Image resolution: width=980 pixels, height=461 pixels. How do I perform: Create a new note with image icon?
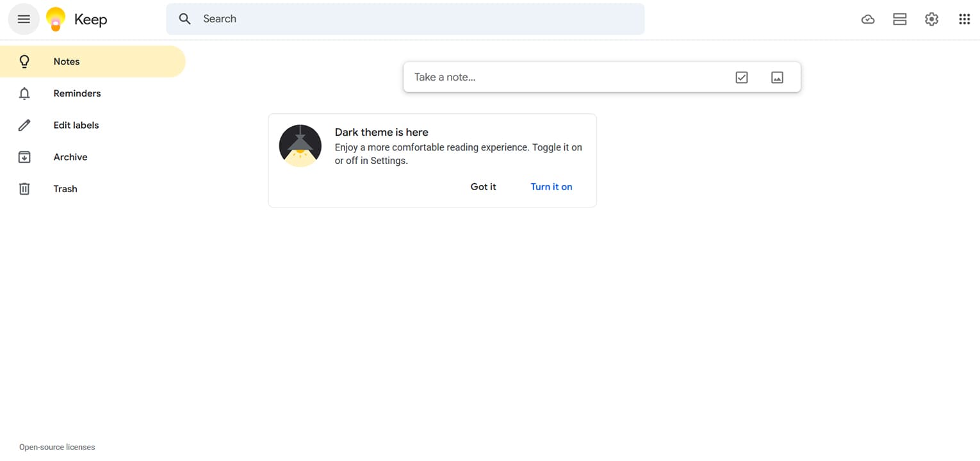[777, 77]
